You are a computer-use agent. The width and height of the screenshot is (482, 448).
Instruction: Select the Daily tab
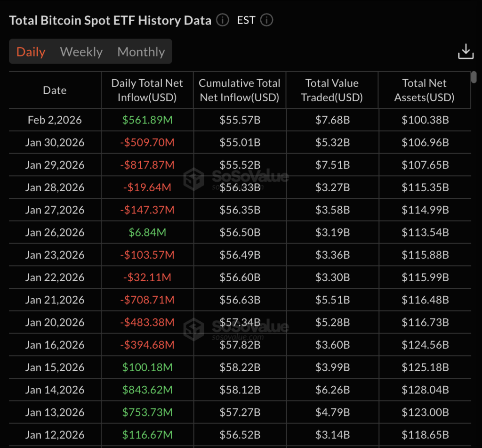click(31, 52)
